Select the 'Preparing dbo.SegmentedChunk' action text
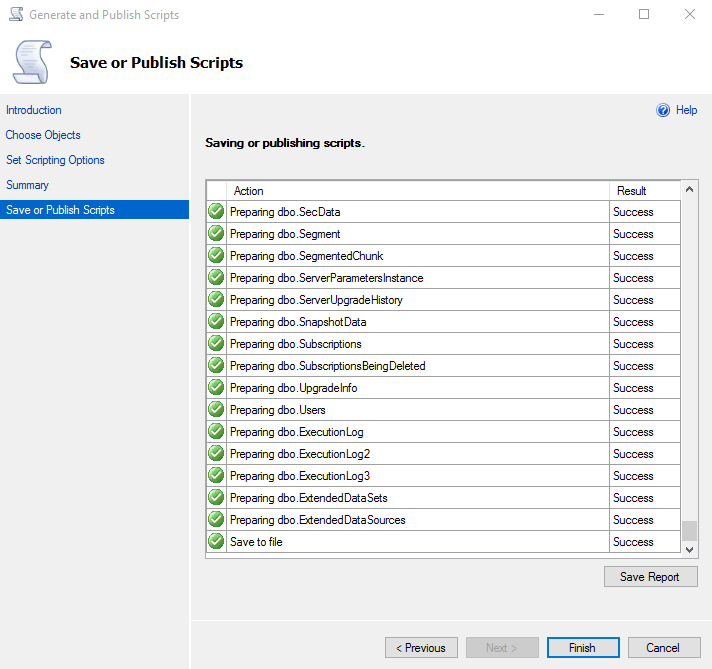This screenshot has width=712, height=669. coord(307,256)
